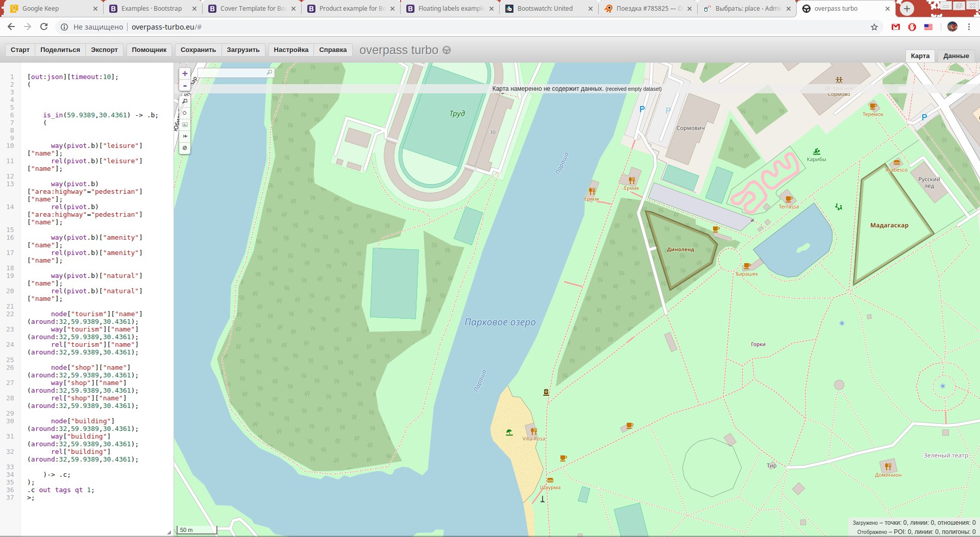Click the magnifier in the map search box
Image resolution: width=980 pixels, height=537 pixels.
(x=269, y=73)
